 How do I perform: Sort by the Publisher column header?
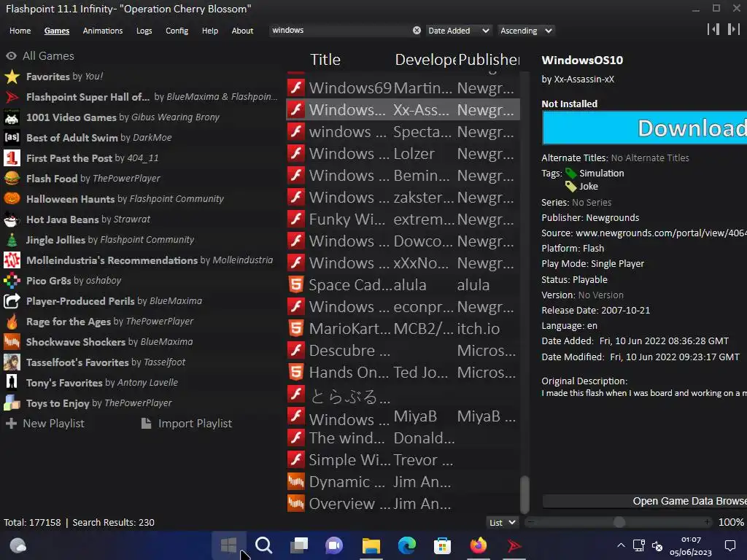pos(489,60)
